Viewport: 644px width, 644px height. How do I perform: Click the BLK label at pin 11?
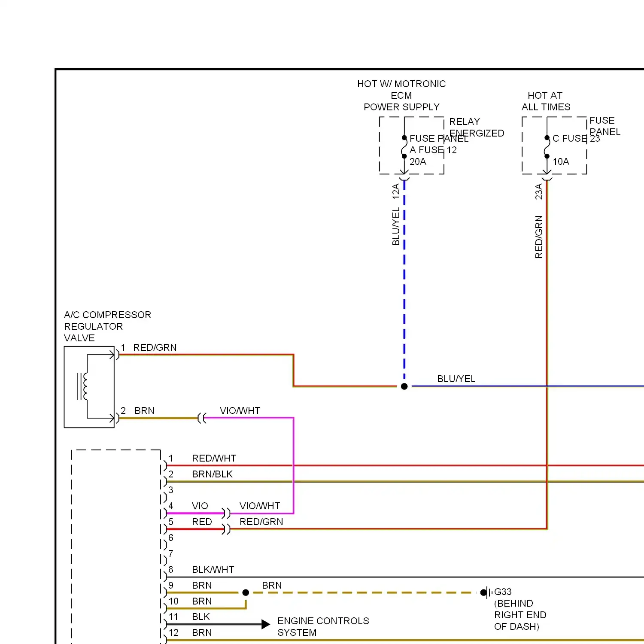pyautogui.click(x=201, y=617)
